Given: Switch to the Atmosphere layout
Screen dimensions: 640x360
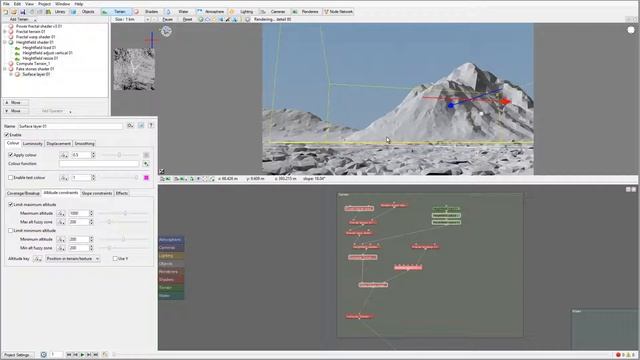Looking at the screenshot, I should 211,12.
